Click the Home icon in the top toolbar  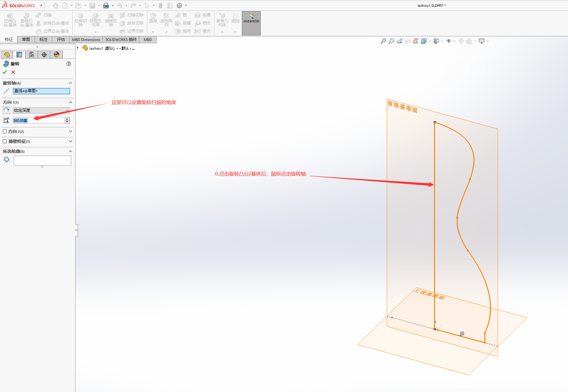click(x=56, y=6)
